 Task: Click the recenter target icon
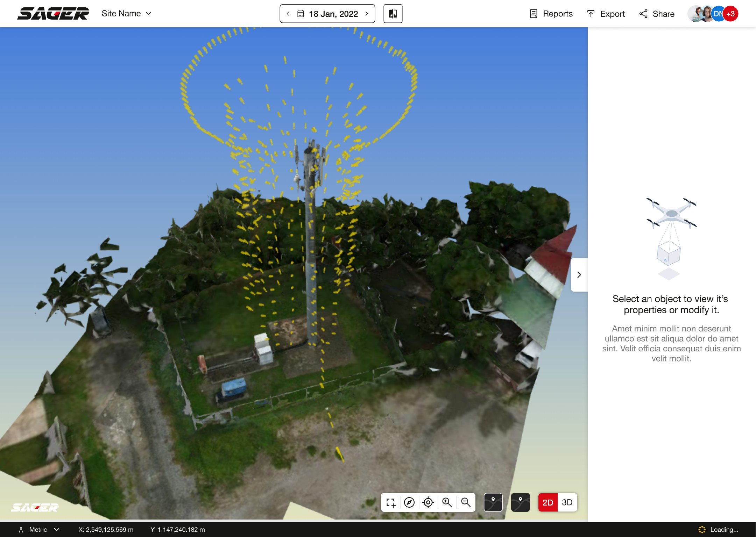428,502
